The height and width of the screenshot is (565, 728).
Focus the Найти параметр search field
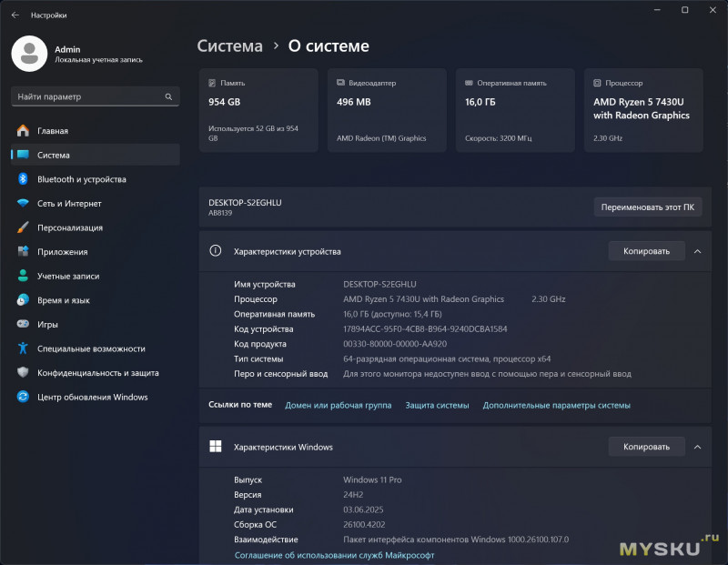pos(96,96)
